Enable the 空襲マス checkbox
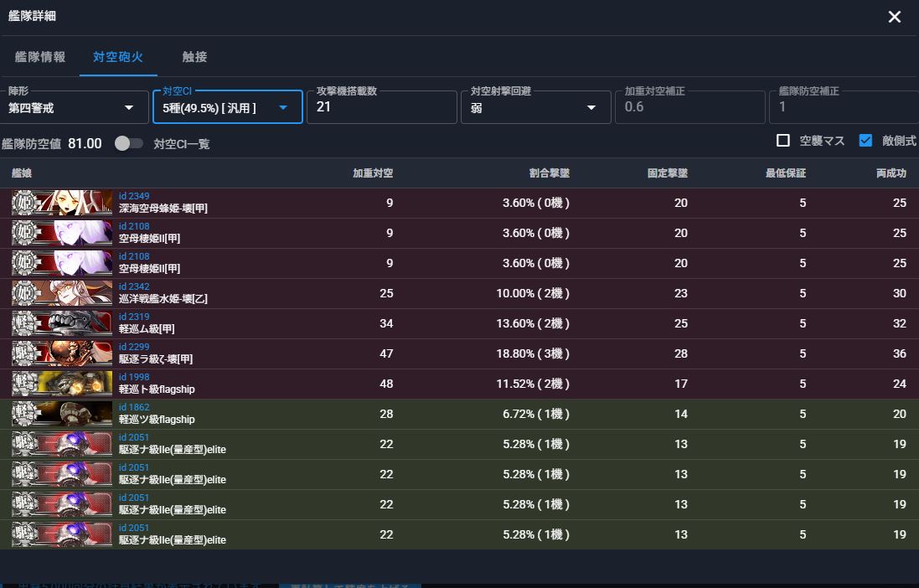Image resolution: width=919 pixels, height=588 pixels. pyautogui.click(x=783, y=141)
